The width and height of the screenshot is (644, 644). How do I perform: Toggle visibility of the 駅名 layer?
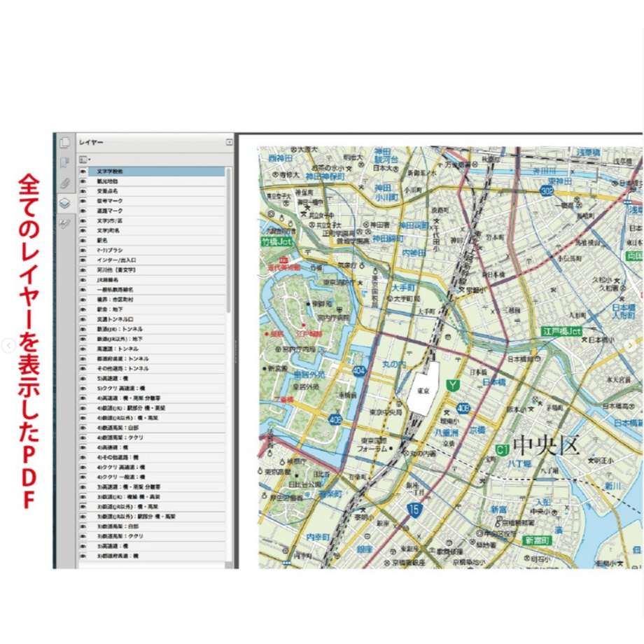tap(83, 240)
